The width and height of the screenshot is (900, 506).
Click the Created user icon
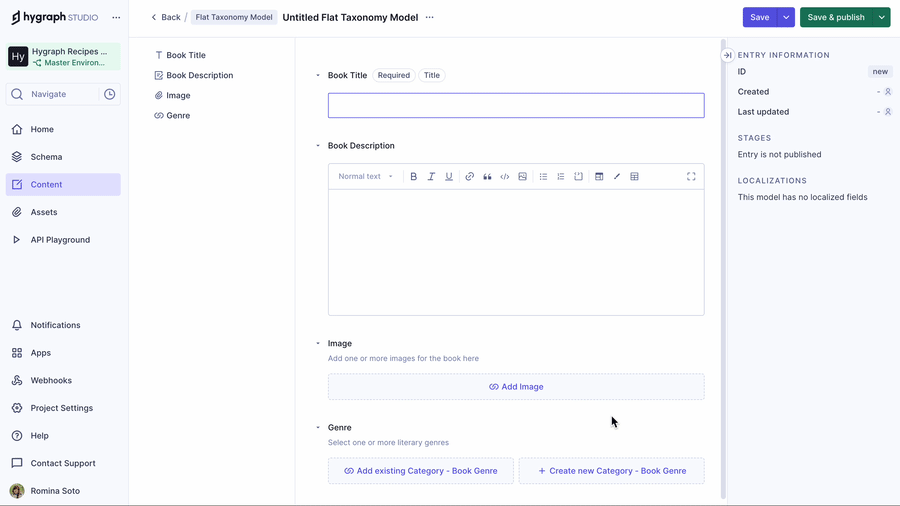[887, 92]
